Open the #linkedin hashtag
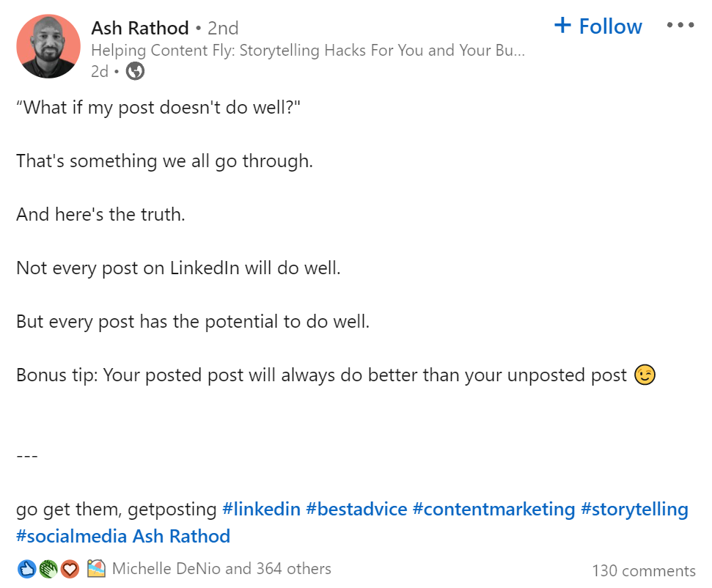Screen dimensions: 712x588 click(x=261, y=509)
